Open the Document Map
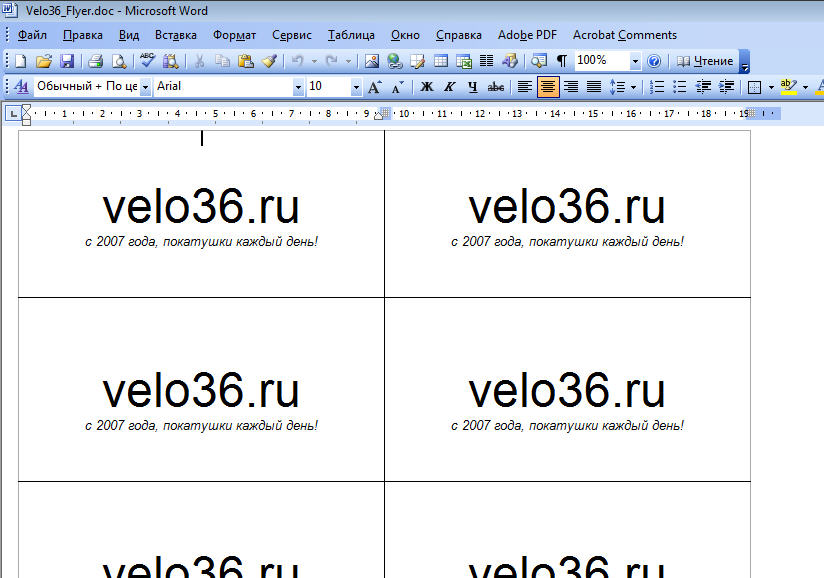The image size is (824, 578). point(539,61)
